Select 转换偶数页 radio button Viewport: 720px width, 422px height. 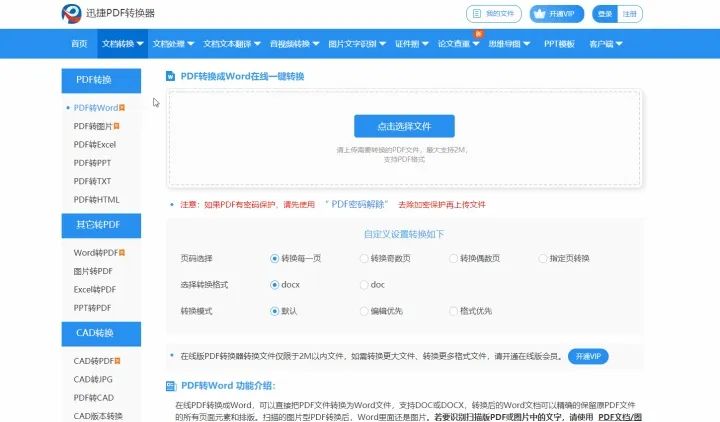(454, 259)
